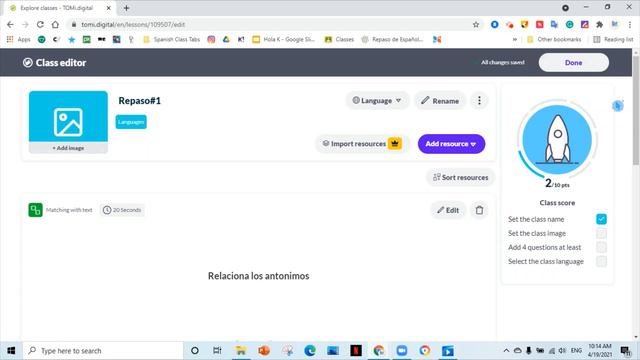Toggle Set the class image checkbox
This screenshot has width=640, height=360.
point(601,233)
